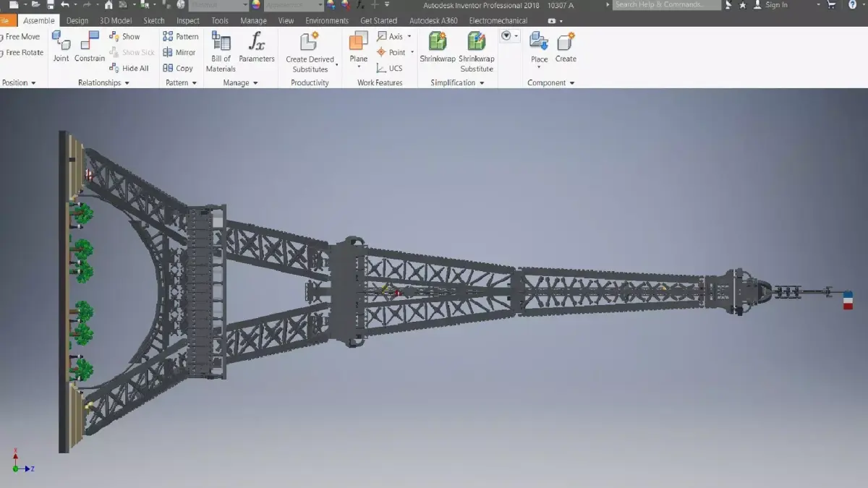Create a UCS coordinate system
The height and width of the screenshot is (488, 868).
click(x=389, y=68)
